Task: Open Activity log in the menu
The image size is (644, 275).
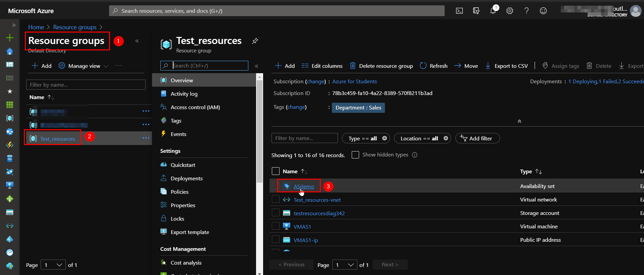Action: click(184, 94)
